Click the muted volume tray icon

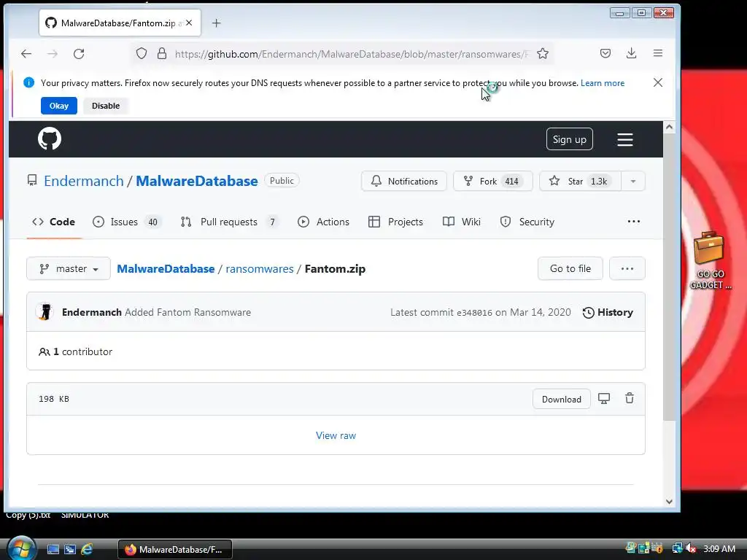[x=691, y=548]
